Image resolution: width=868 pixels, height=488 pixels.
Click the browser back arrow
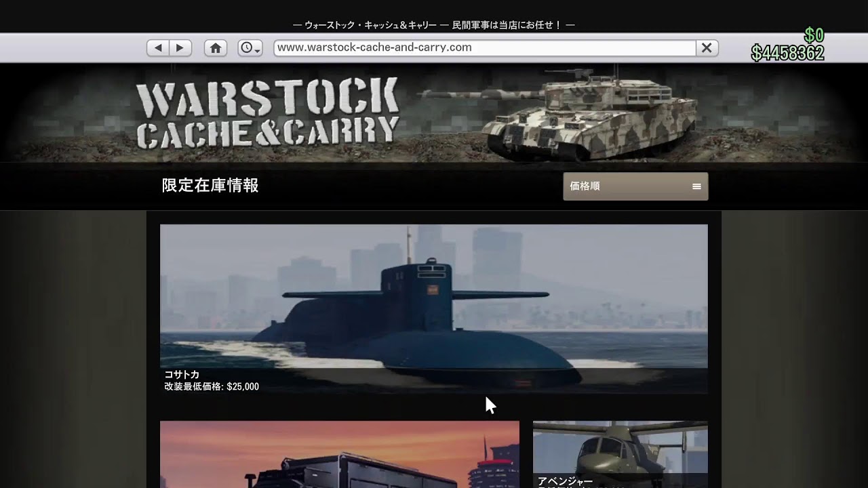pyautogui.click(x=158, y=48)
